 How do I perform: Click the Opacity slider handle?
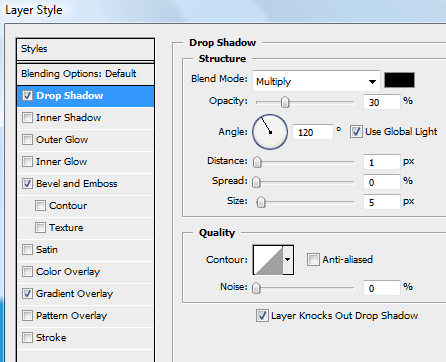pyautogui.click(x=285, y=102)
